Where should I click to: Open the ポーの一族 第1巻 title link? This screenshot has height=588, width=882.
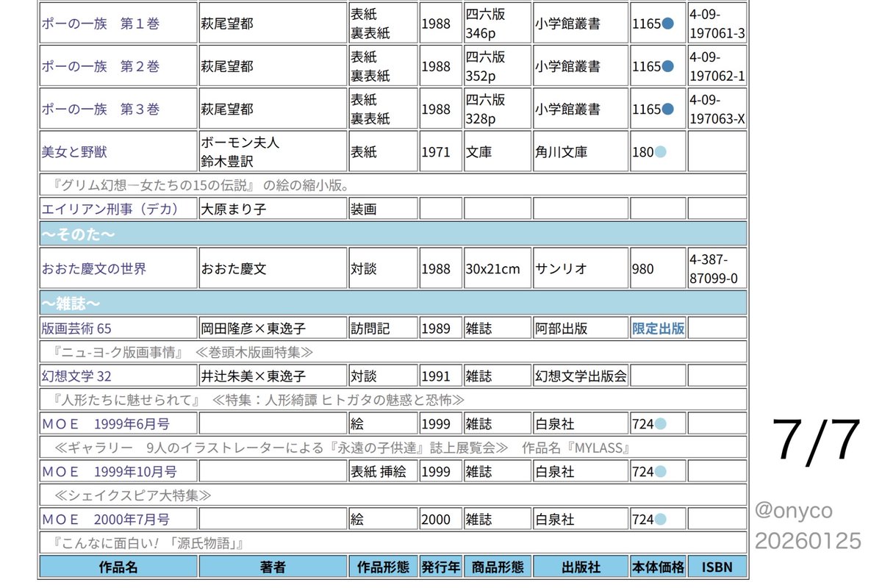[101, 24]
